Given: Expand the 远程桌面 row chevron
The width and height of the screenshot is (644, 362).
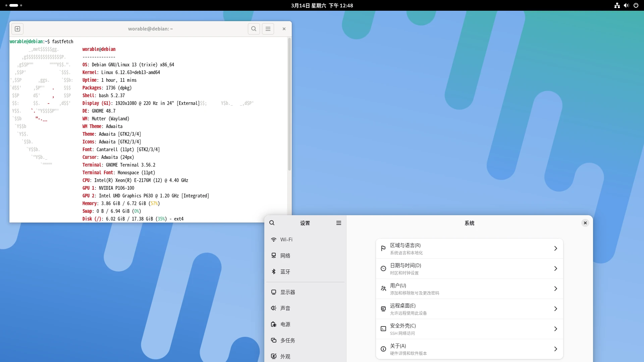Looking at the screenshot, I should [x=555, y=309].
